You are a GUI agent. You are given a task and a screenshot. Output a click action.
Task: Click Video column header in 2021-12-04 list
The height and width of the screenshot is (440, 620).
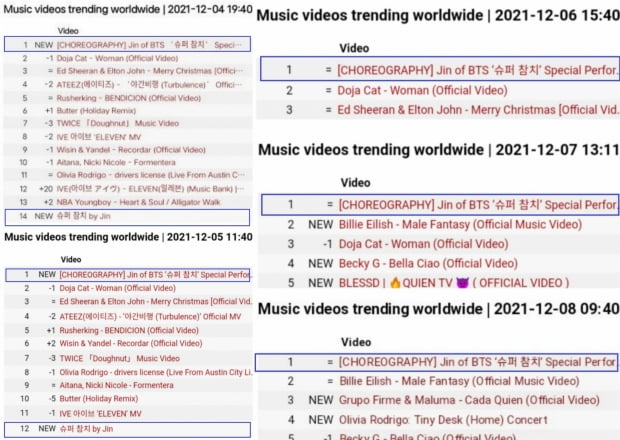(68, 31)
